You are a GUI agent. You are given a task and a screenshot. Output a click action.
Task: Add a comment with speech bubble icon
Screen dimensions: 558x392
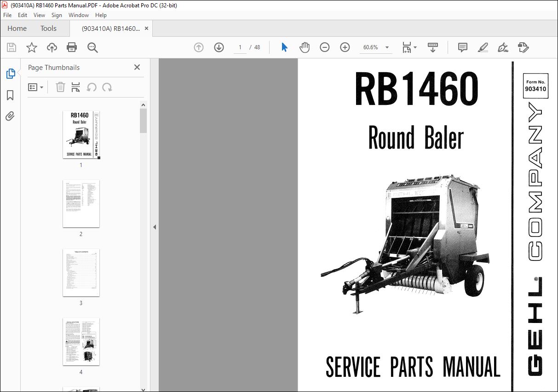click(463, 47)
